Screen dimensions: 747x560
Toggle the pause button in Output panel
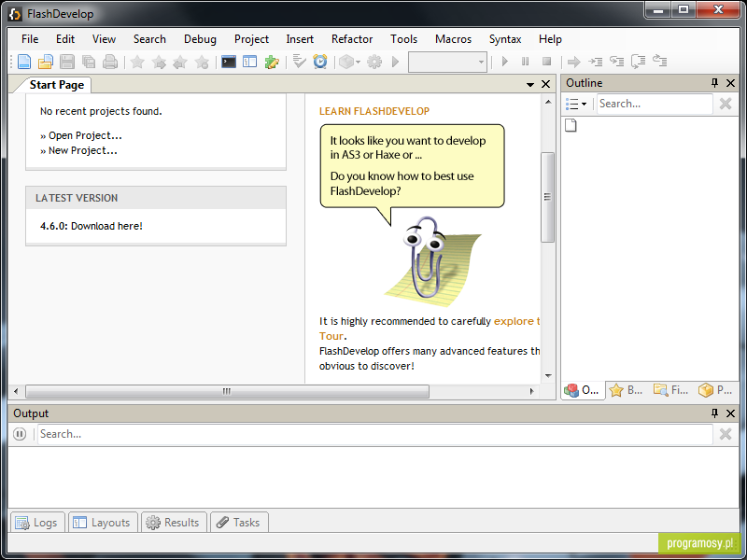[20, 434]
